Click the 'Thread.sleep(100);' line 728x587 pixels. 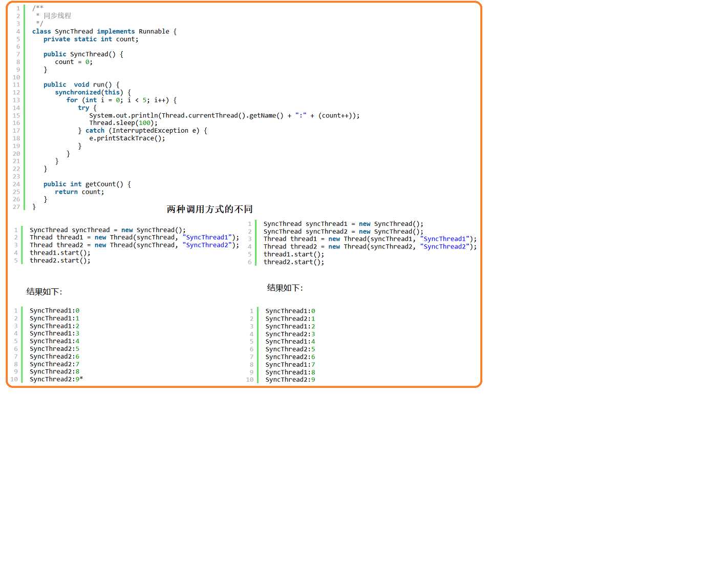[x=123, y=122]
